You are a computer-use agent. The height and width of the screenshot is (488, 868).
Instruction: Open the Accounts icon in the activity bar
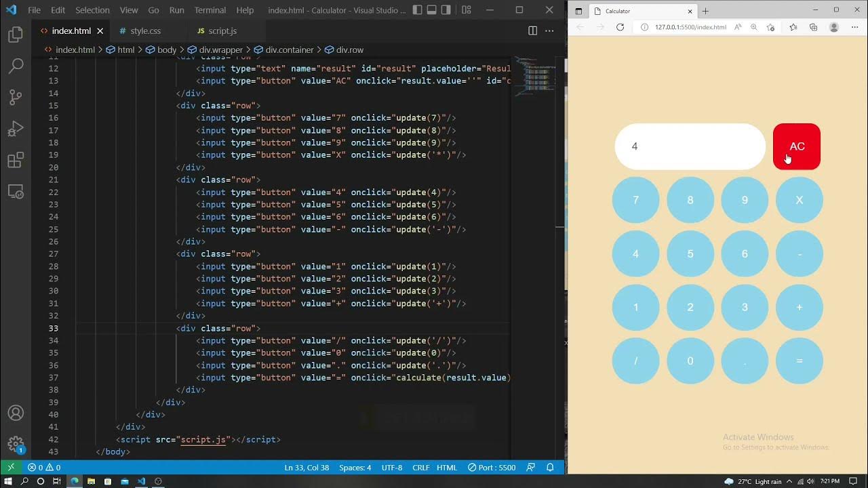point(16,413)
